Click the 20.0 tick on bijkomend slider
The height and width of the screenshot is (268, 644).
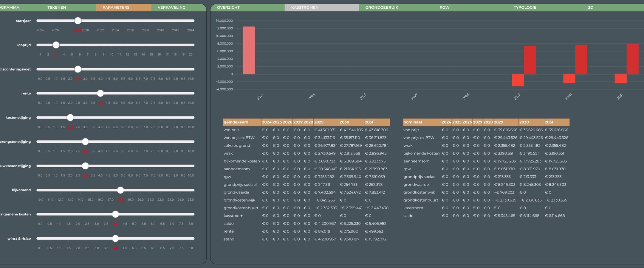(140, 200)
